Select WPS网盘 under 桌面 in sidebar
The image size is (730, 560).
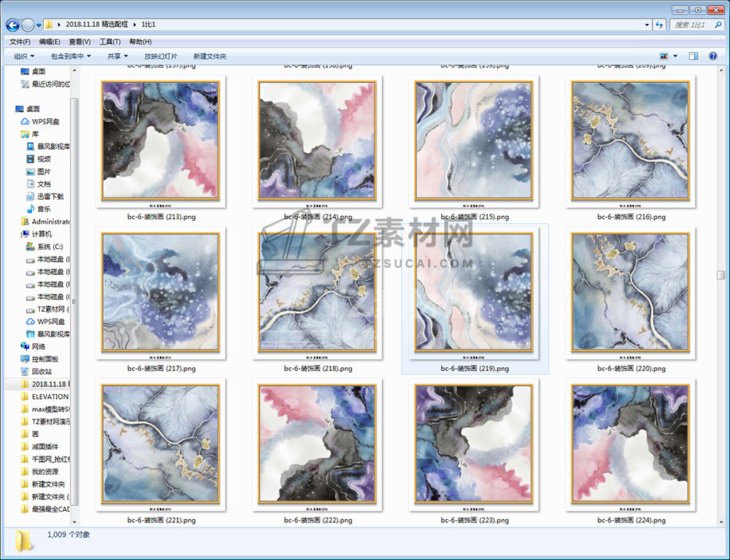pyautogui.click(x=40, y=121)
